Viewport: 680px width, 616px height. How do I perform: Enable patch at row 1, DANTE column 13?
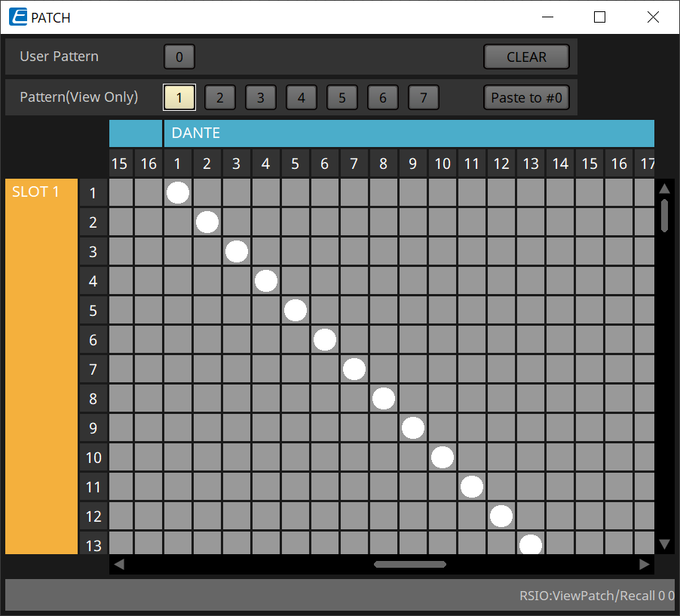[531, 193]
